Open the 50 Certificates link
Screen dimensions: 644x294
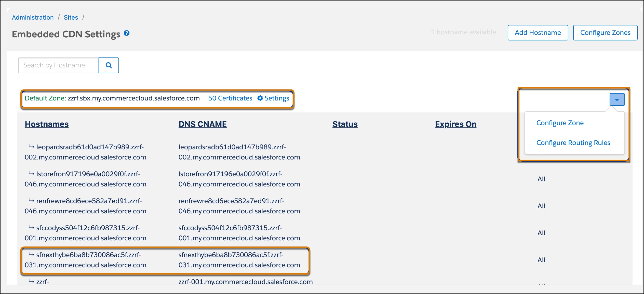tap(230, 98)
